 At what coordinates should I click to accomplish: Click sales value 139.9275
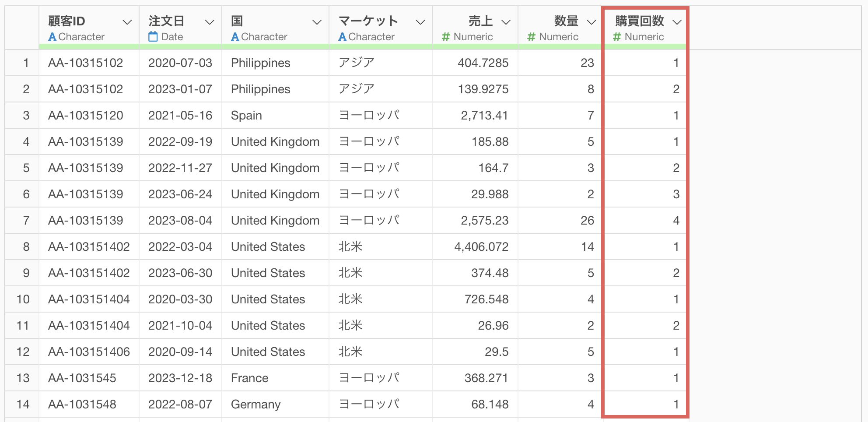click(x=483, y=89)
